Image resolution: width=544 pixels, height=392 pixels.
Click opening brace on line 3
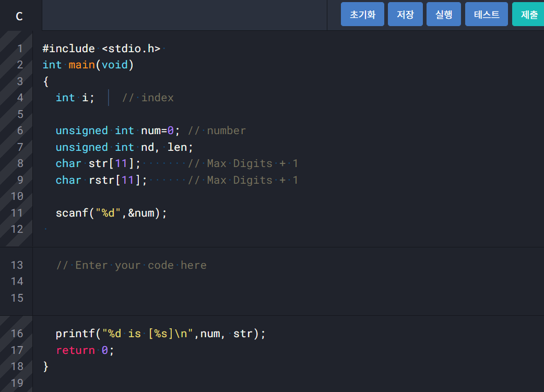tap(46, 81)
